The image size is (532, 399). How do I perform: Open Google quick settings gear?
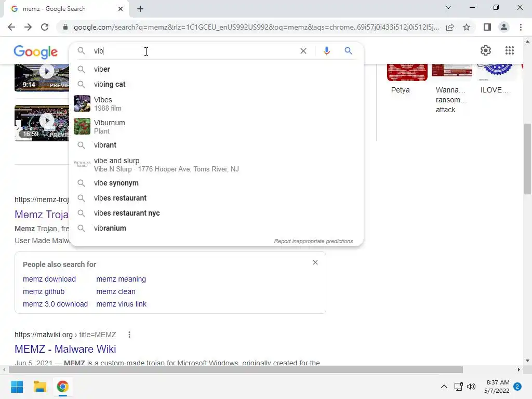click(486, 50)
